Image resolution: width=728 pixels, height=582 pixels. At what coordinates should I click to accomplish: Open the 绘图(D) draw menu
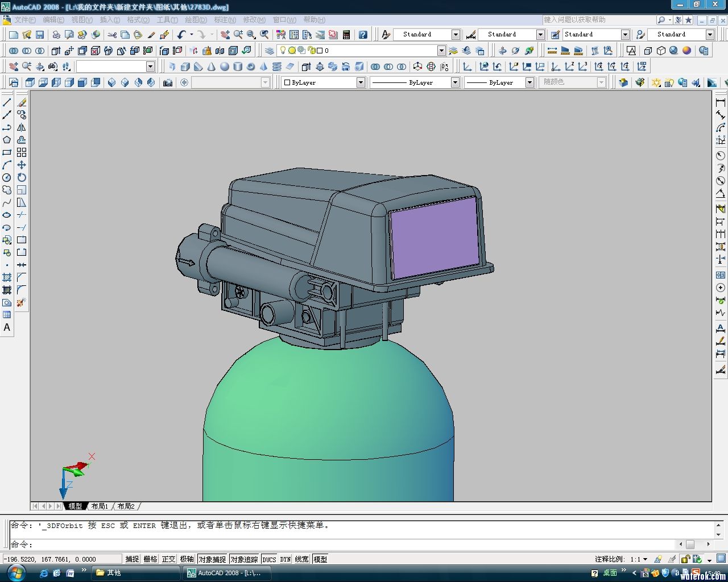click(x=196, y=20)
